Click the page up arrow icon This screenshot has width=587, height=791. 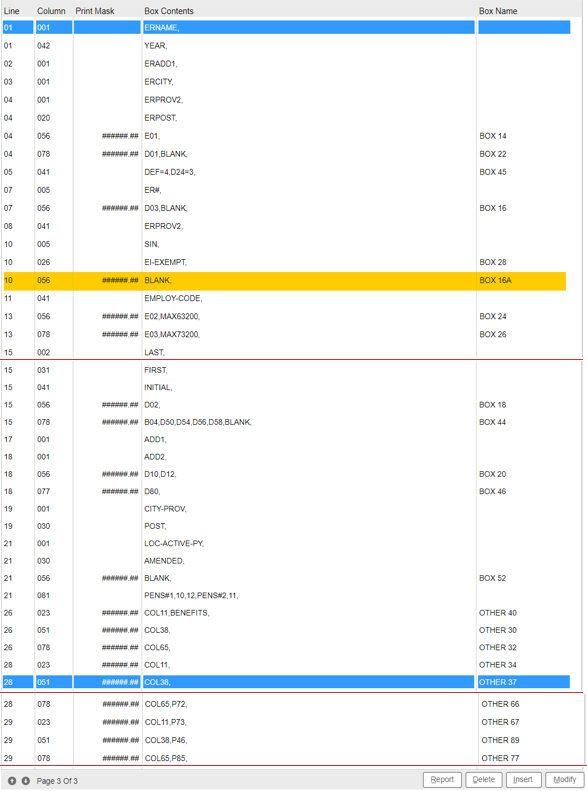(12, 781)
